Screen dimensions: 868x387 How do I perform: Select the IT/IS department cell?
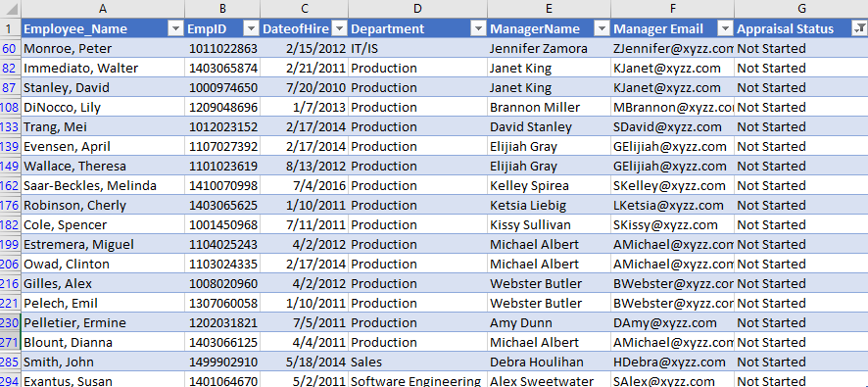418,49
